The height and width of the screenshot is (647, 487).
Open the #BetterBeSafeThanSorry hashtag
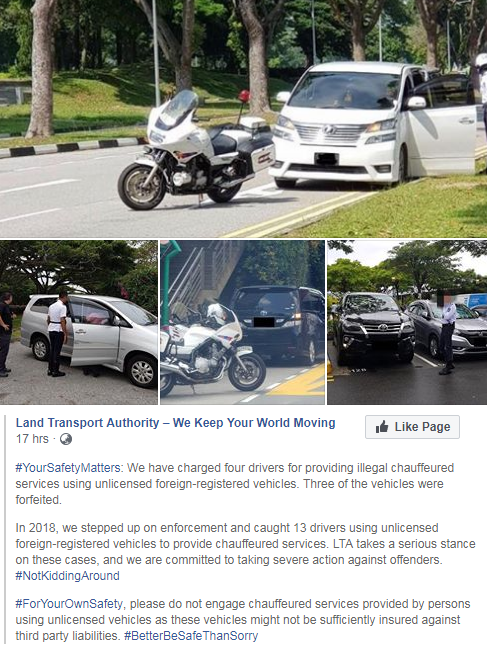coord(191,636)
